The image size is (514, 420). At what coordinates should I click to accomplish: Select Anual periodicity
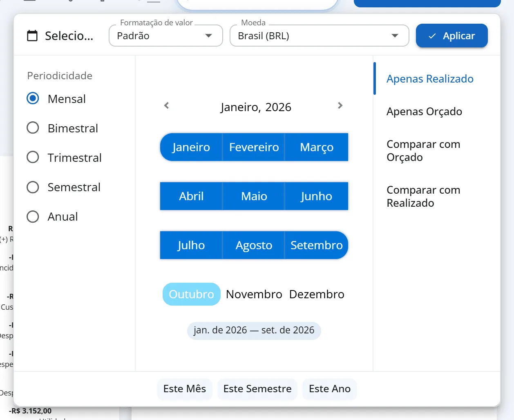33,216
